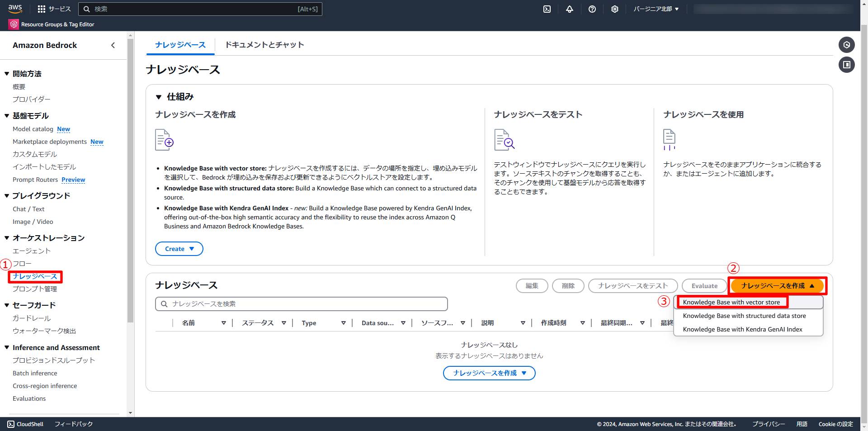The width and height of the screenshot is (868, 431).
Task: Open the notifications bell
Action: pyautogui.click(x=570, y=9)
